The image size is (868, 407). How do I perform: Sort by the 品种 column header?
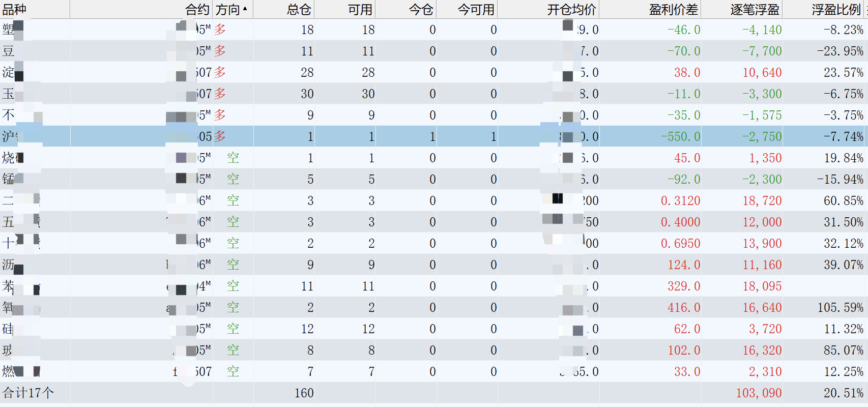(14, 9)
